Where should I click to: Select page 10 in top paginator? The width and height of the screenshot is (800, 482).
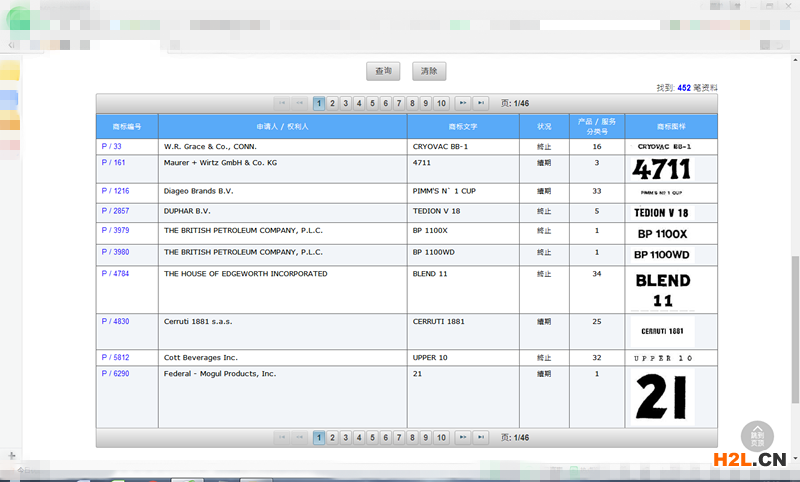(441, 103)
